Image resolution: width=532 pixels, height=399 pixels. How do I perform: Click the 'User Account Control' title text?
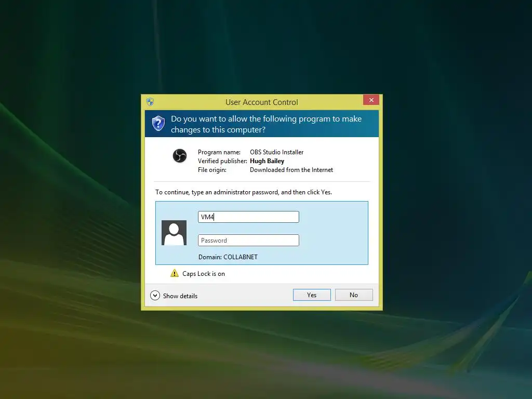(x=262, y=102)
